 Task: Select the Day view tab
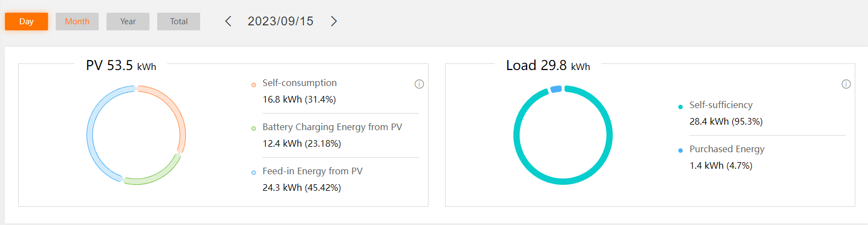(26, 22)
